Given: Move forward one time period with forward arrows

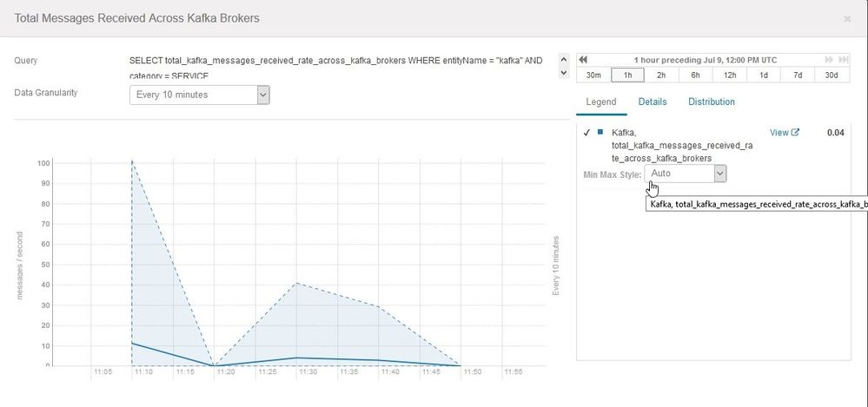Looking at the screenshot, I should point(829,60).
